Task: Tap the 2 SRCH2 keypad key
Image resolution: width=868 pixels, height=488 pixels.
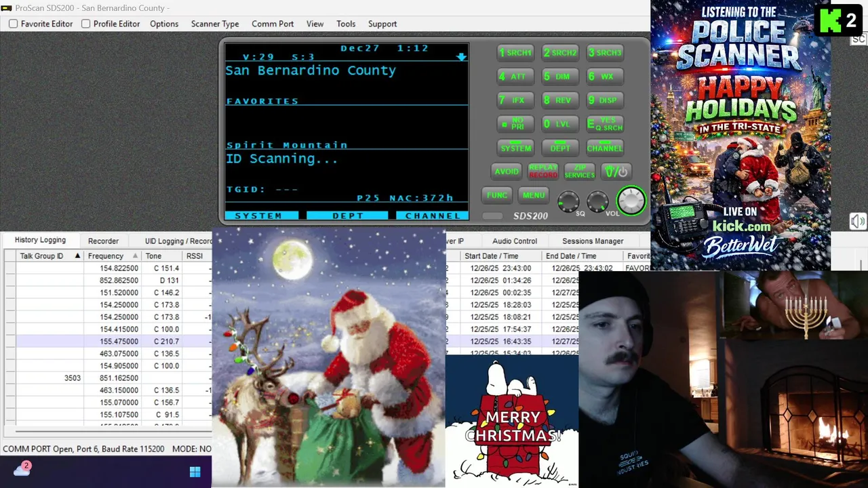Action: pos(561,52)
